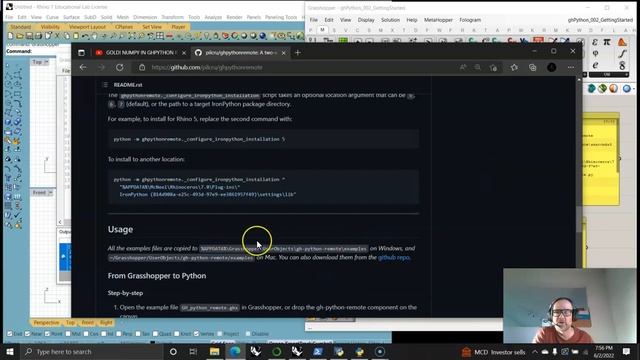The image size is (640, 360).
Task: Select the Perspective viewport tab
Action: [x=46, y=322]
